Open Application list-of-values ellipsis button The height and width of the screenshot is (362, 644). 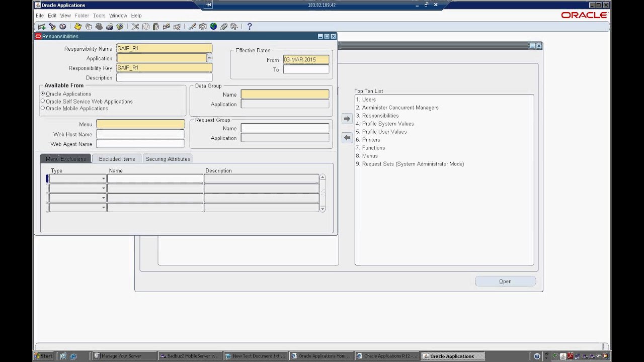click(210, 58)
